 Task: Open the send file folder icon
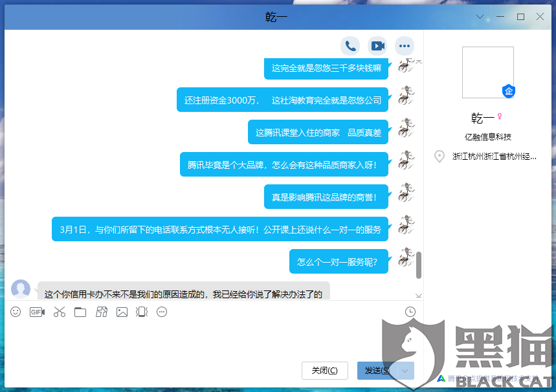click(x=80, y=312)
